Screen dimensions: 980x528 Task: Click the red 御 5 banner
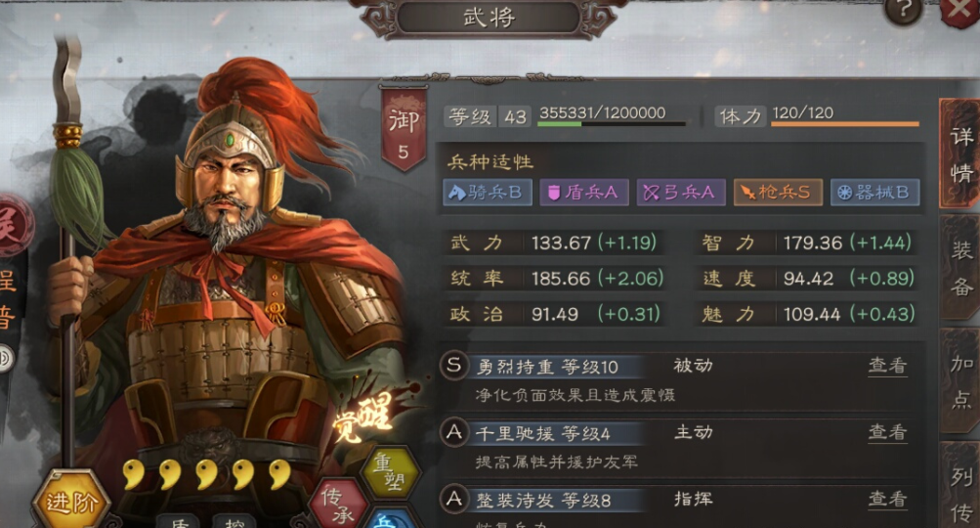(404, 129)
